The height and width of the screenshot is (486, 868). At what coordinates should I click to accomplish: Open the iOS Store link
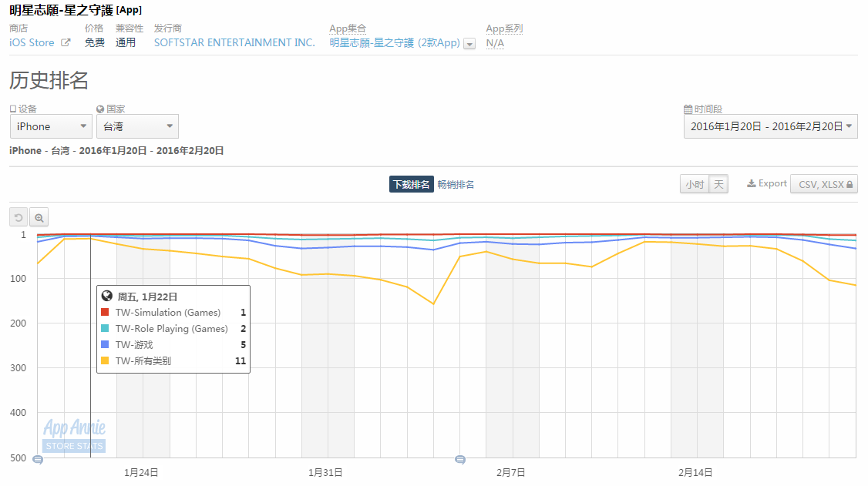(x=32, y=42)
